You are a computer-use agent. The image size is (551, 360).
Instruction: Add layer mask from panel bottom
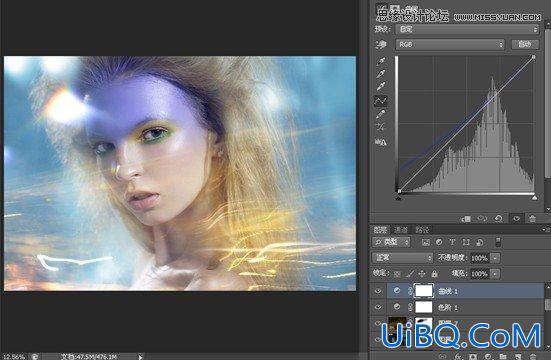[473, 356]
